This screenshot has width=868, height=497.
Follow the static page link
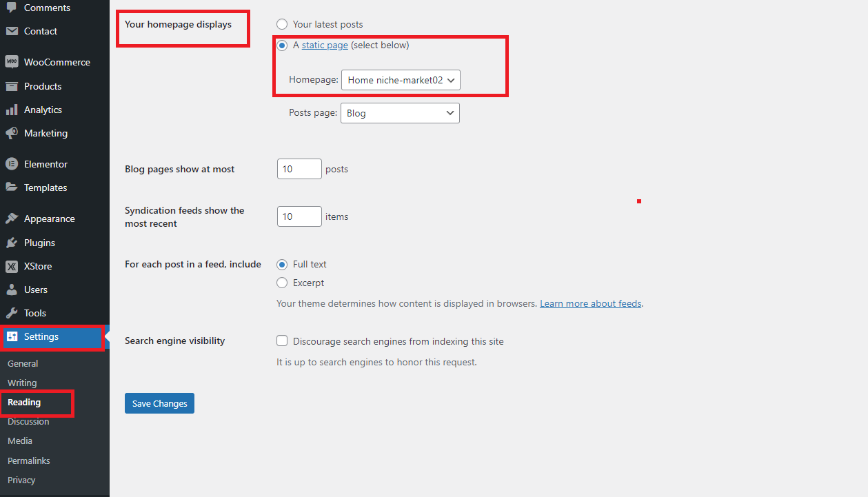pos(325,45)
